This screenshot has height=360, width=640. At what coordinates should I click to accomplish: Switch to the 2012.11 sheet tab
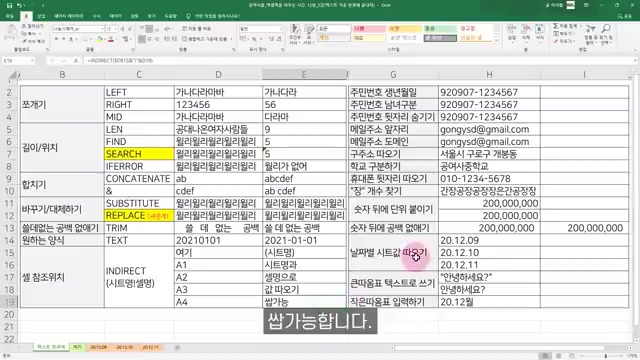click(150, 347)
